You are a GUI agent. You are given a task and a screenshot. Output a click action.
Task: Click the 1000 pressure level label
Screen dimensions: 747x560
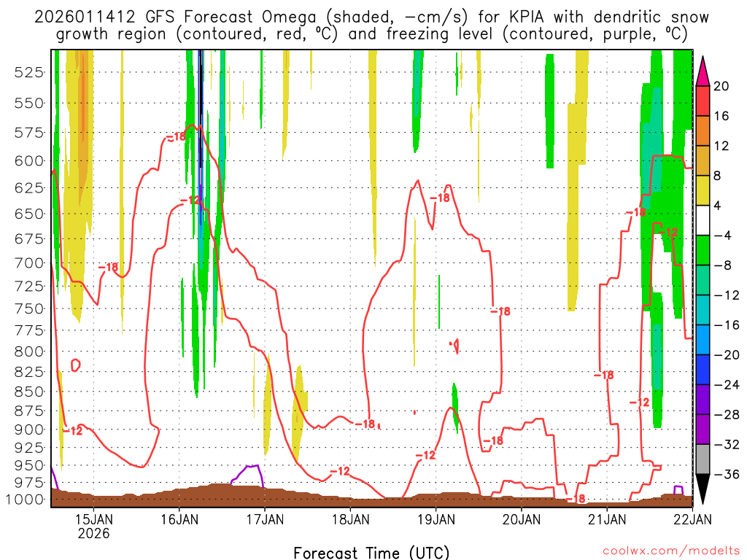point(25,499)
